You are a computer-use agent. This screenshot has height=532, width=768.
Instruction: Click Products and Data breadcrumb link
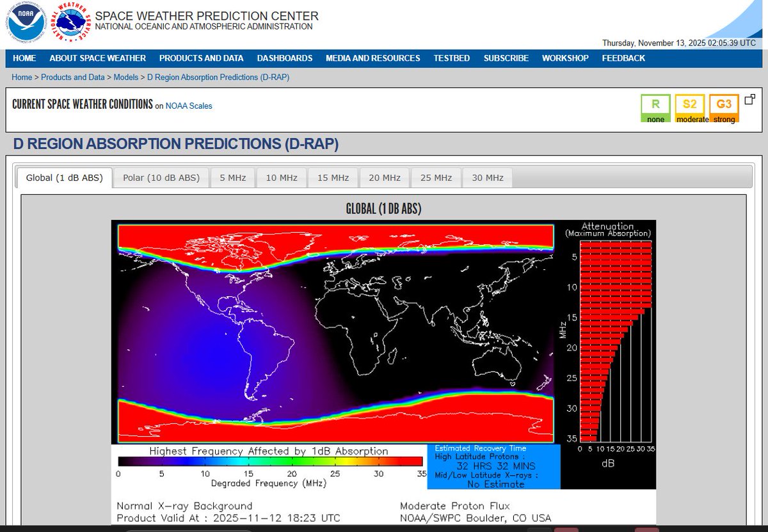(73, 77)
